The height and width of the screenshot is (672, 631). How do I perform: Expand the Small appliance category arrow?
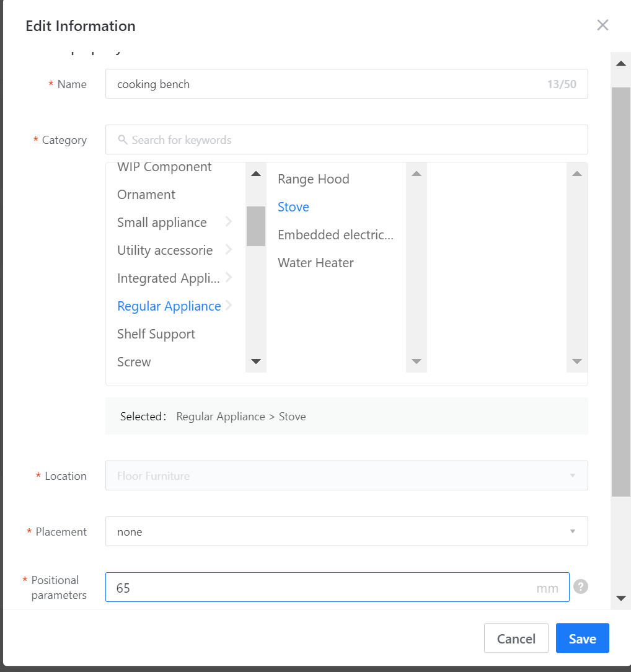[x=229, y=222]
